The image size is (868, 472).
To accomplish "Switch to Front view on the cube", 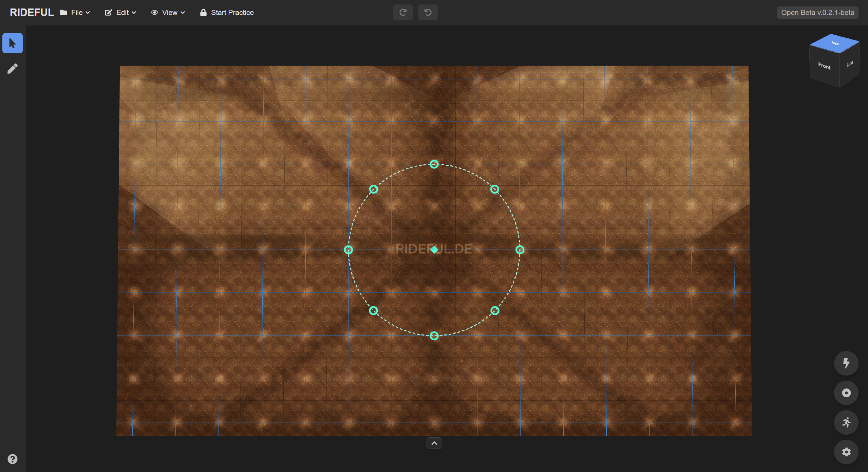I will pyautogui.click(x=824, y=67).
